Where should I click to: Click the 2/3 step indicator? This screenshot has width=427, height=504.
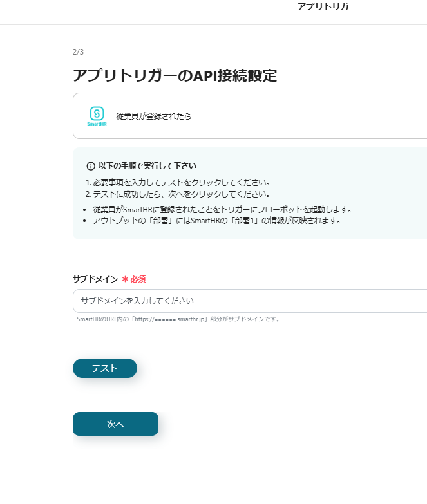pyautogui.click(x=78, y=52)
